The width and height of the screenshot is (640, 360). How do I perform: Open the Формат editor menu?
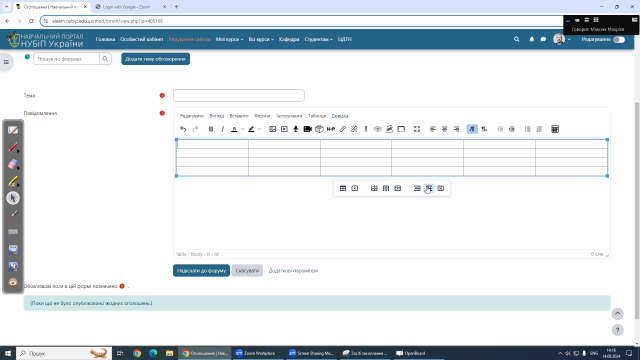click(x=262, y=116)
